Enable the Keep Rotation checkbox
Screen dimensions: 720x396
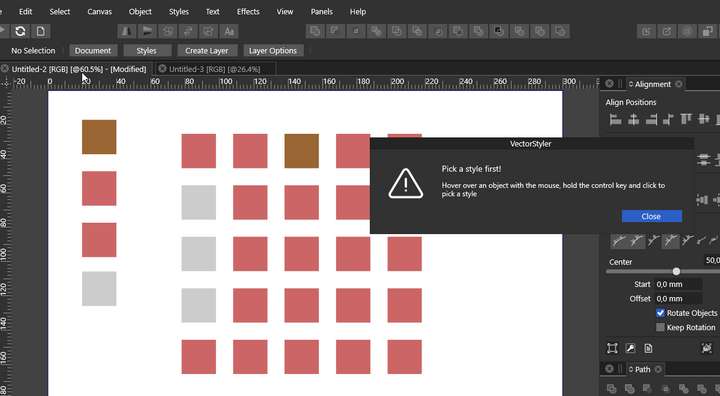point(660,327)
